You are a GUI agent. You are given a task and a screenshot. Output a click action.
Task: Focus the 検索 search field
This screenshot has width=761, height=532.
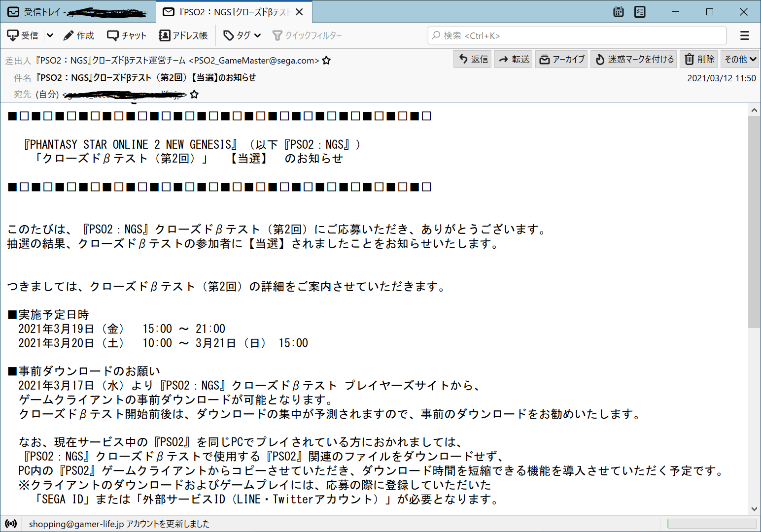[x=577, y=35]
